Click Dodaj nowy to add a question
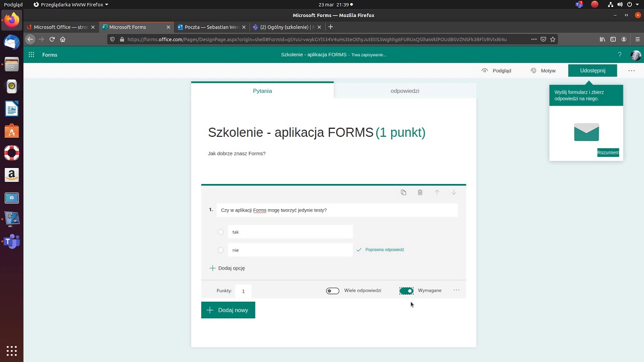 click(x=228, y=310)
